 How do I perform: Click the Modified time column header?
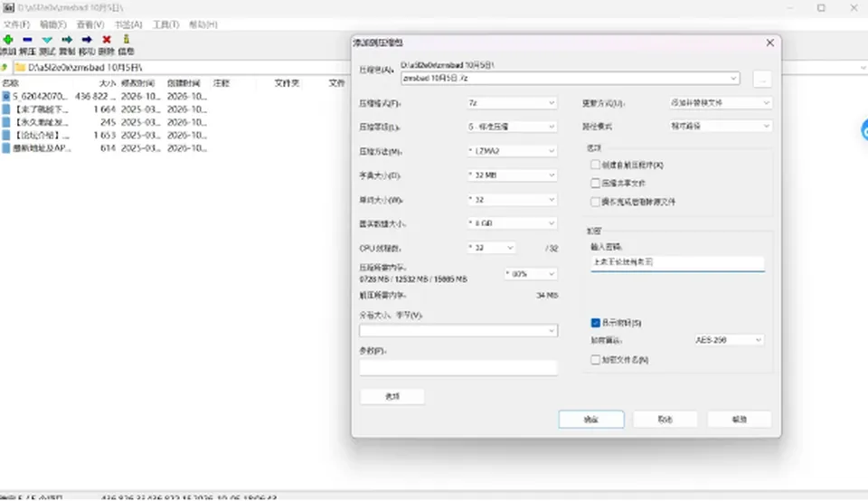[137, 83]
